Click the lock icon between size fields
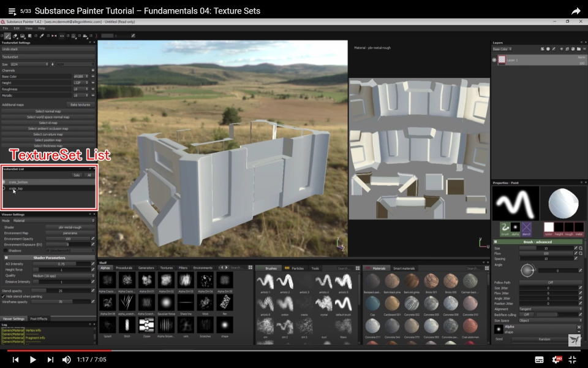The height and width of the screenshot is (368, 588). click(x=53, y=64)
